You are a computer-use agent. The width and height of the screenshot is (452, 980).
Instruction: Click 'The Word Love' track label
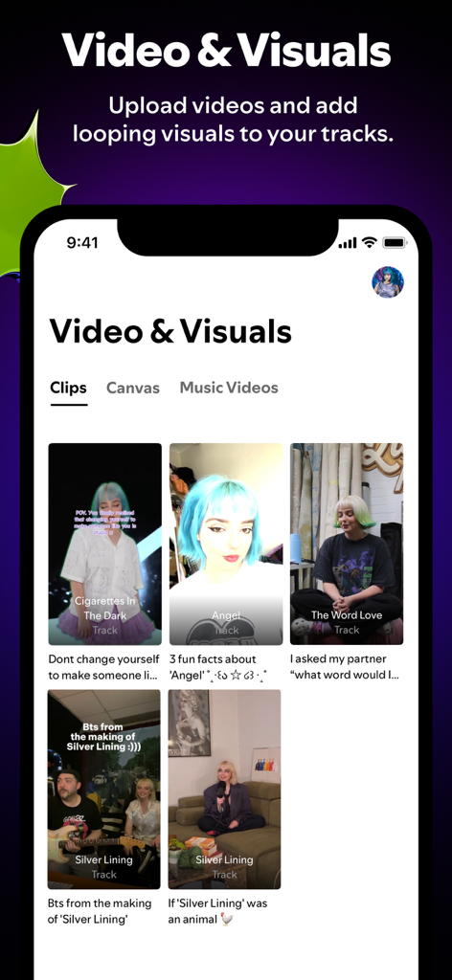[347, 615]
